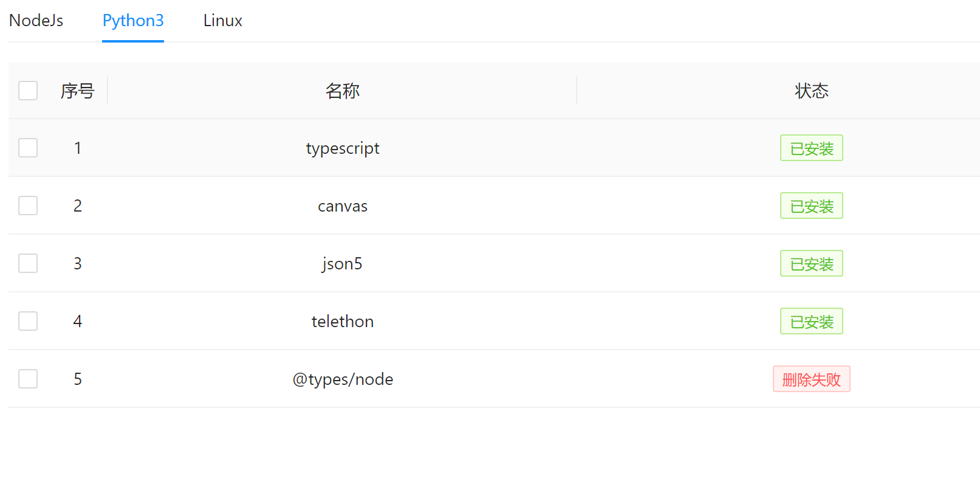980x501 pixels.
Task: Switch to the Linux tab
Action: pyautogui.click(x=222, y=20)
